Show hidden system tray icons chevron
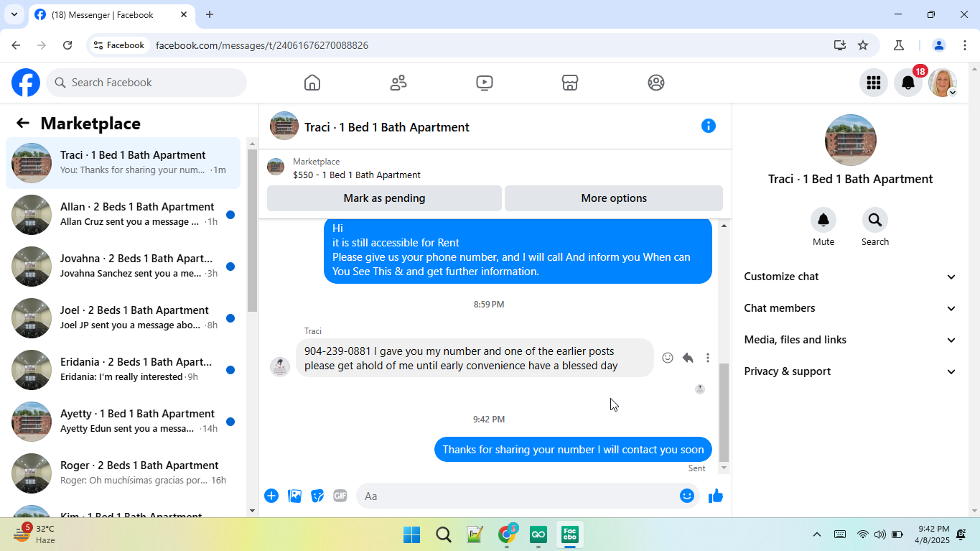 coord(817,534)
